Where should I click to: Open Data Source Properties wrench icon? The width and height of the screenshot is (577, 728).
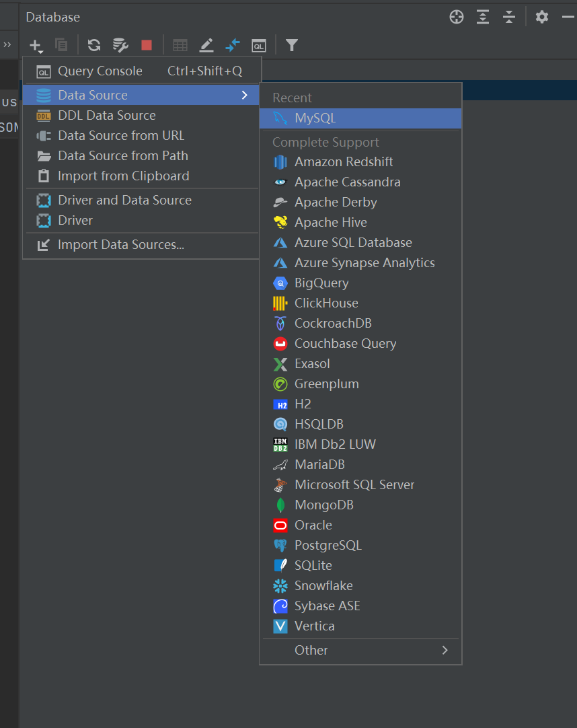[x=120, y=45]
